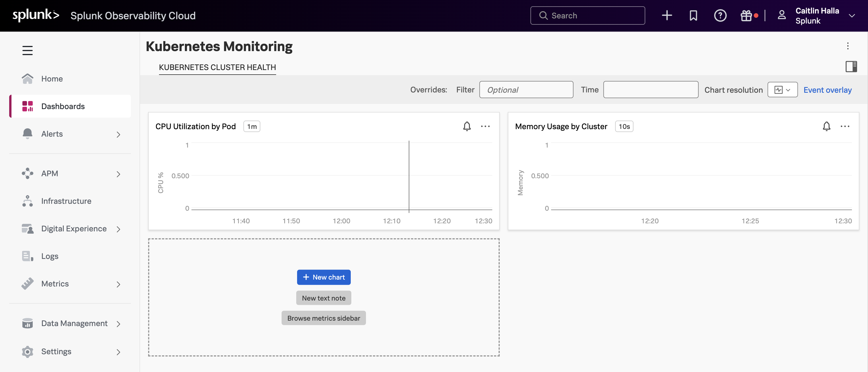Open Memory Usage by Cluster more options
Screen dimensions: 868x372
point(845,126)
